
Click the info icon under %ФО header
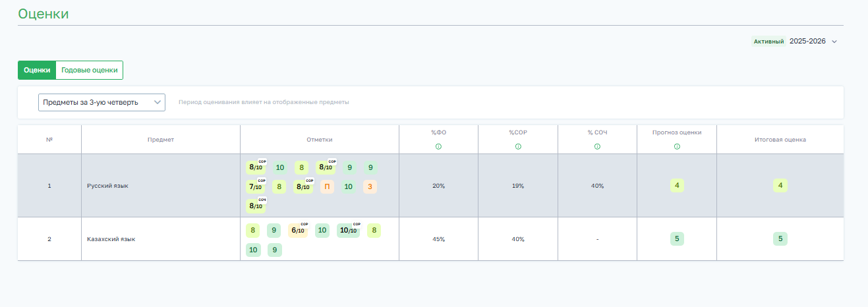(x=438, y=146)
